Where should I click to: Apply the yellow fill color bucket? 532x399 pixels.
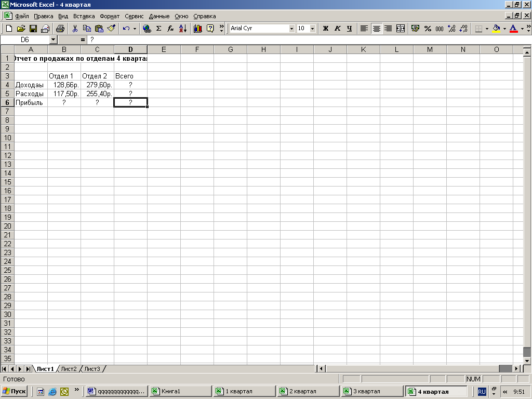[x=496, y=29]
